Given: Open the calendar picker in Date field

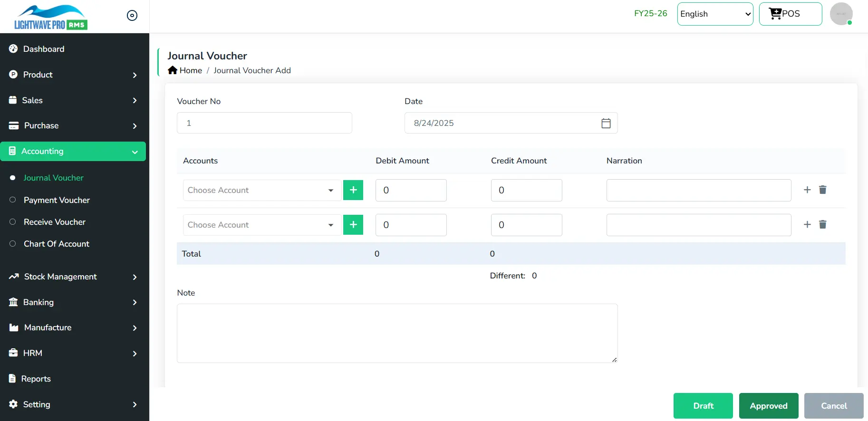Looking at the screenshot, I should (x=606, y=123).
